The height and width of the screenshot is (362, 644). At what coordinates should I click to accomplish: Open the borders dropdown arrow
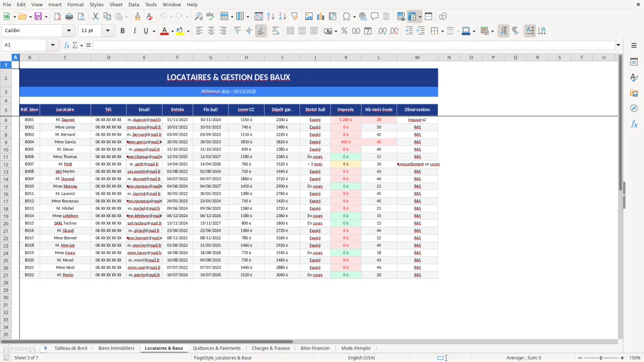(x=443, y=31)
